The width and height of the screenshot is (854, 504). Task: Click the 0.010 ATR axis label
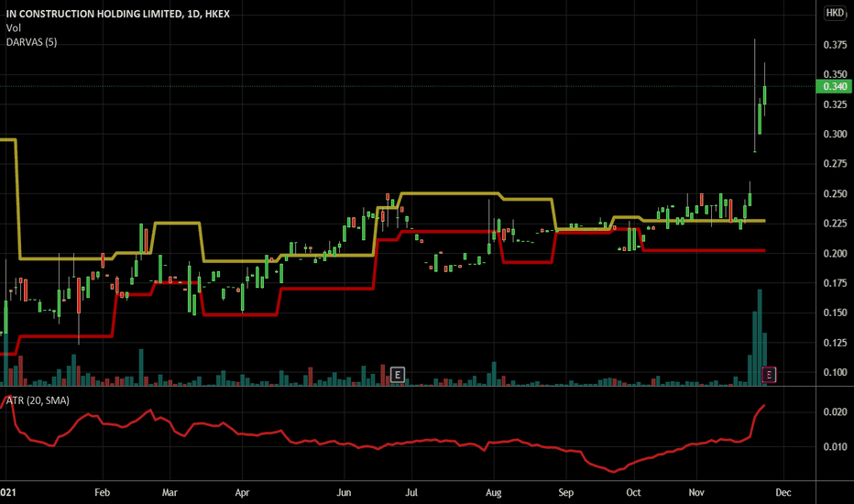[835, 447]
